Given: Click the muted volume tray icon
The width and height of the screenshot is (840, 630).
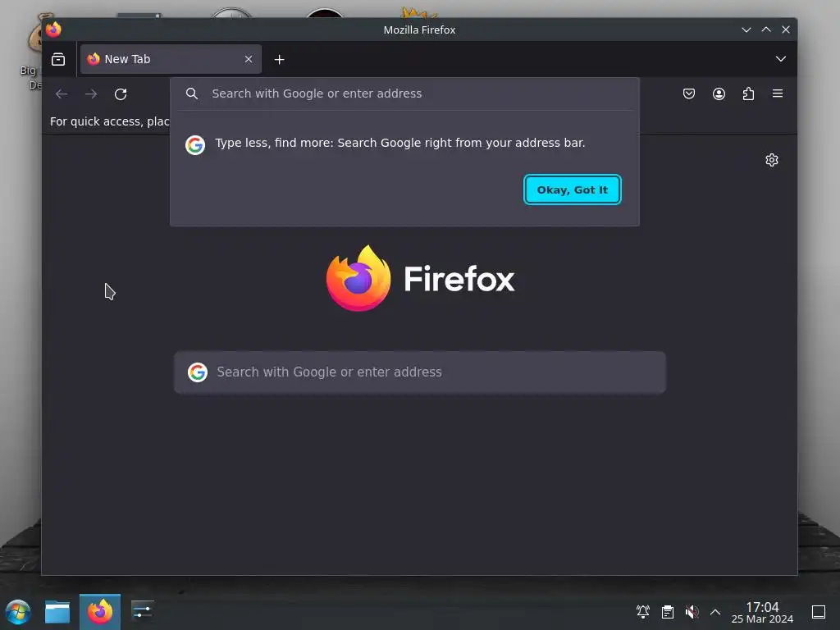Looking at the screenshot, I should (x=692, y=611).
